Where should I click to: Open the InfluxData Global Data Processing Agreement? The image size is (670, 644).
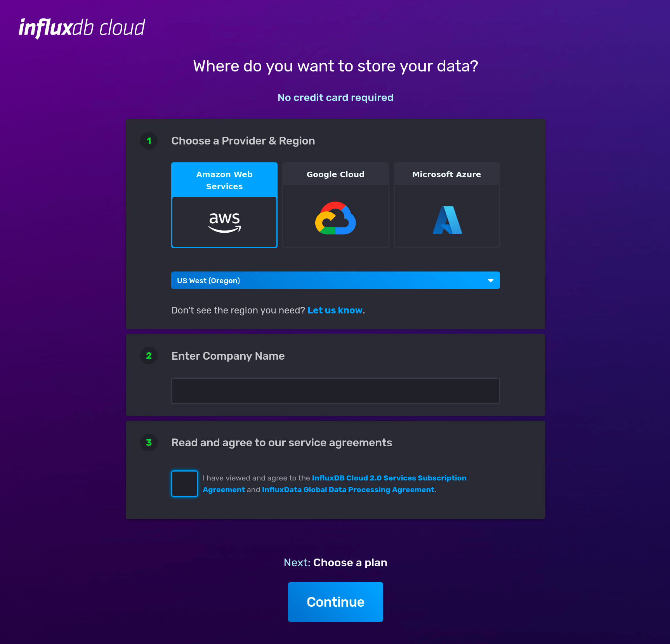(x=347, y=489)
